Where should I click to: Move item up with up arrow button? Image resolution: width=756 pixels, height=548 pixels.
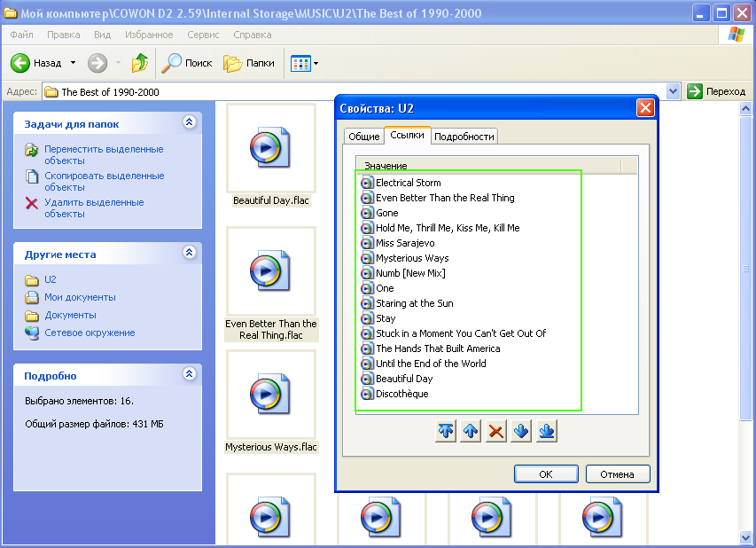(x=471, y=431)
